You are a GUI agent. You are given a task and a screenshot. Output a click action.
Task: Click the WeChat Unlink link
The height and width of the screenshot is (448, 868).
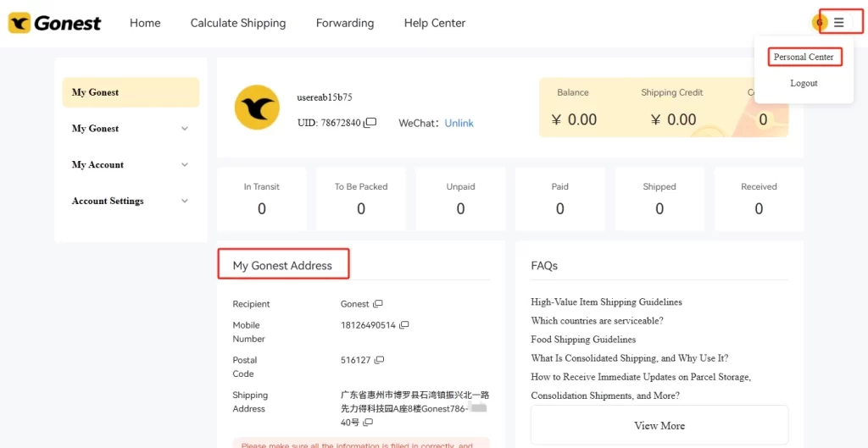click(459, 123)
